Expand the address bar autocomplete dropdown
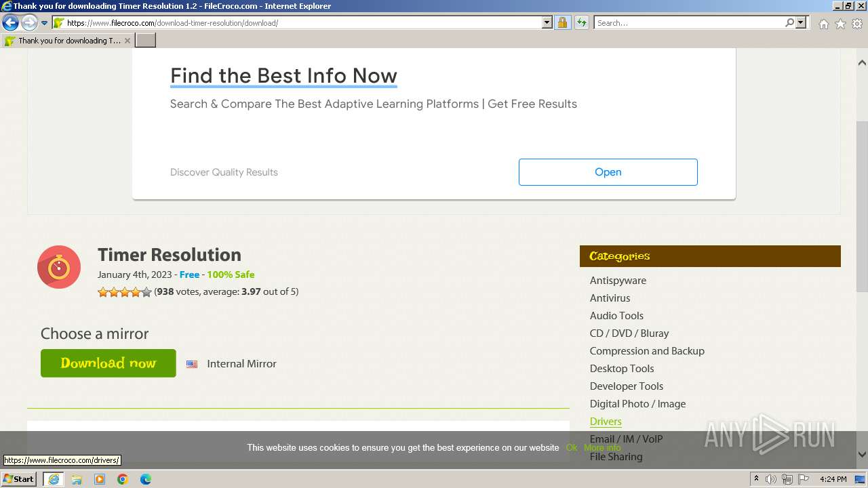This screenshot has height=488, width=868. (547, 22)
